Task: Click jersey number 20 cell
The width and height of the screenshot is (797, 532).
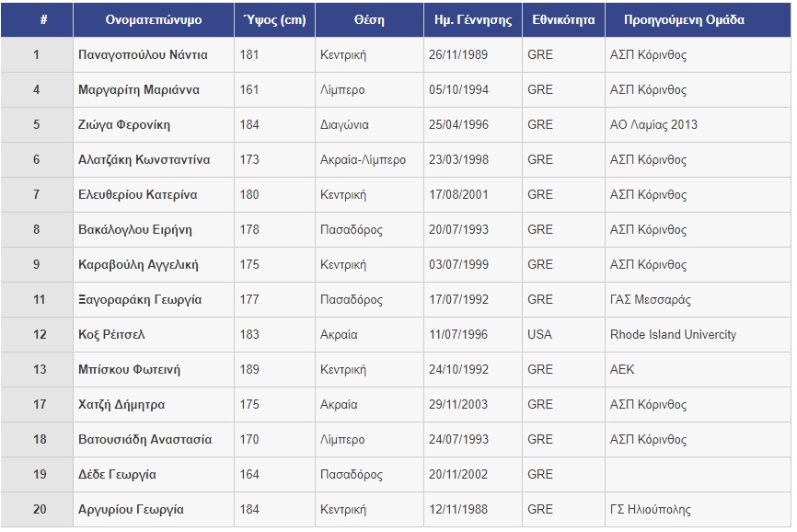Action: point(37,510)
